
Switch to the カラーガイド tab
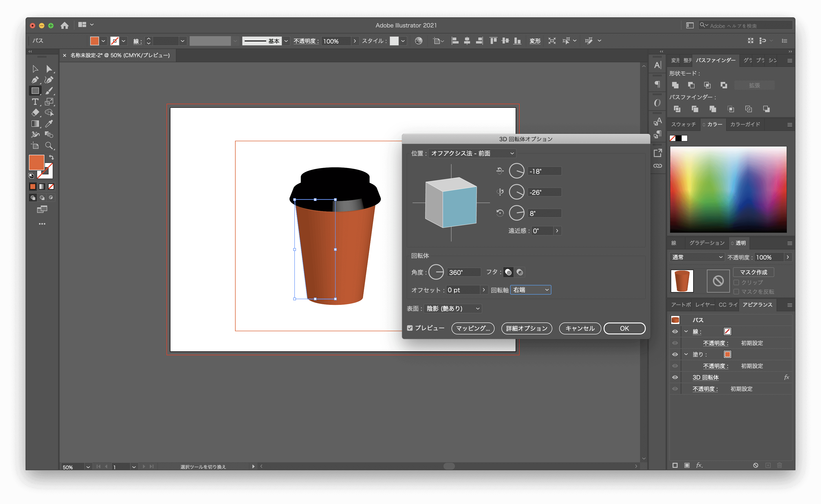click(745, 124)
